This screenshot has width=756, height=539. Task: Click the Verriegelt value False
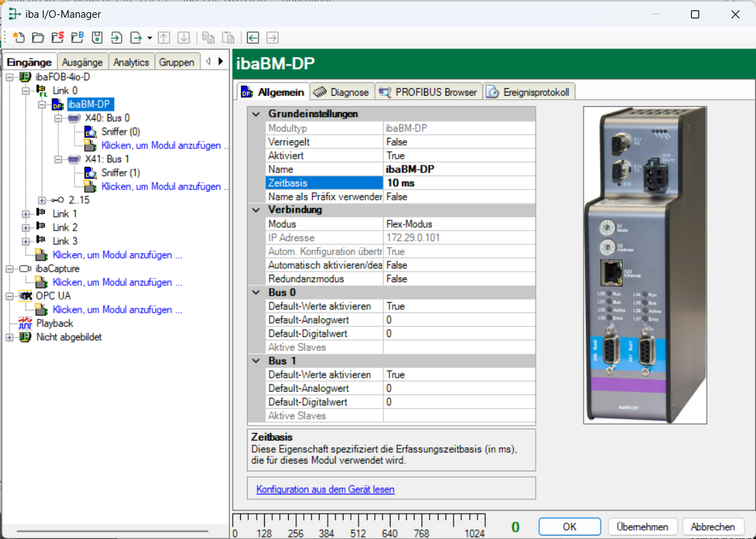click(x=458, y=142)
